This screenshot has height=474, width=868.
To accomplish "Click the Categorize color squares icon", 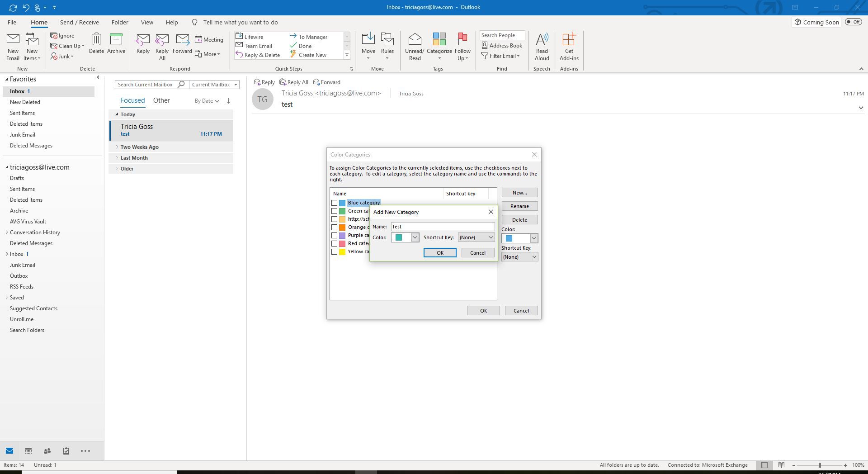I will [439, 39].
